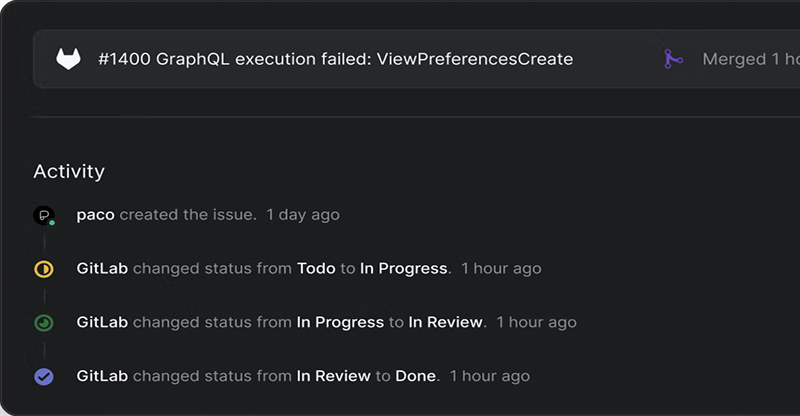800x416 pixels.
Task: Click the green In Review status icon
Action: [x=44, y=323]
